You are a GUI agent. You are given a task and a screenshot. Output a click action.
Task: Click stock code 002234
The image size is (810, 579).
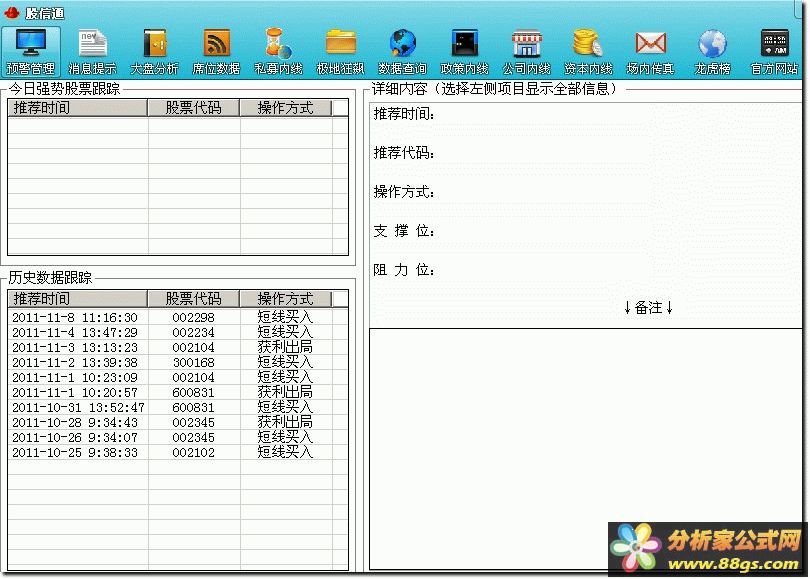coord(193,332)
